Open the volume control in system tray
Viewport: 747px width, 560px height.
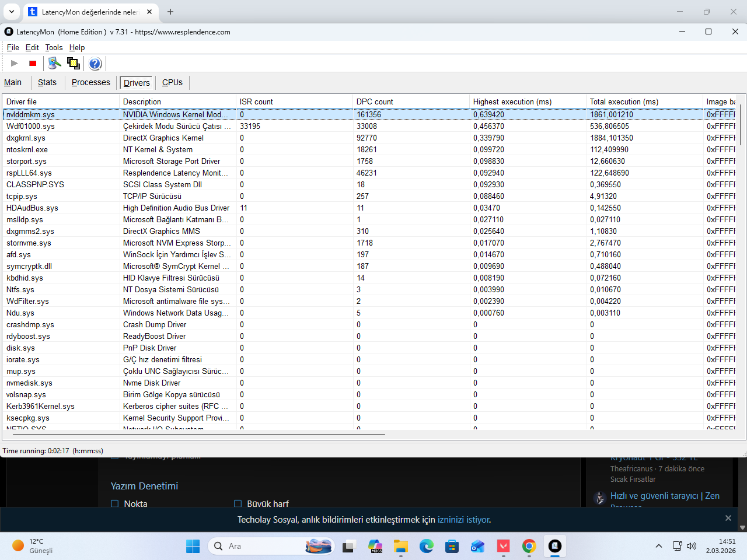click(x=692, y=546)
